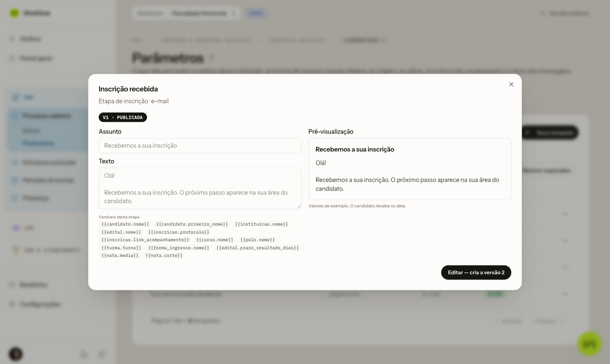Click the V1 · PUBLICADA version badge
Screen dimensions: 610x364
point(123,117)
